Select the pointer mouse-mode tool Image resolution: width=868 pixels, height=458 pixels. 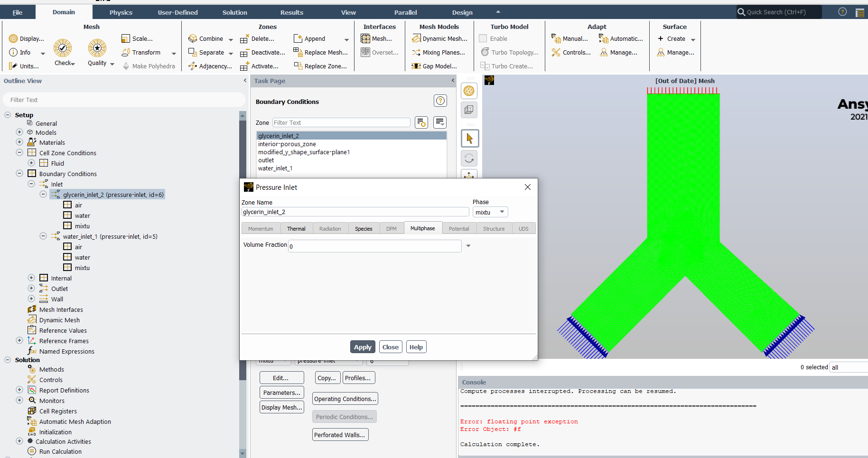470,139
